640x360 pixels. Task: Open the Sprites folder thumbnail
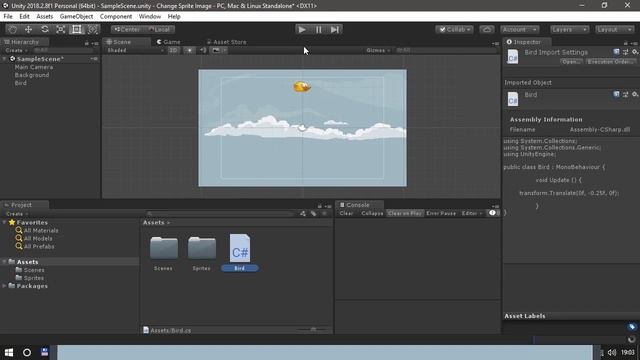click(x=202, y=253)
